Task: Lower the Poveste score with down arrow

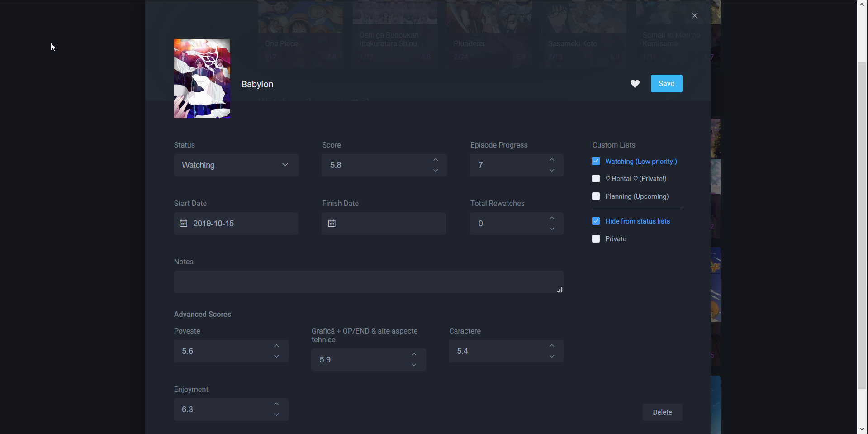Action: [276, 357]
